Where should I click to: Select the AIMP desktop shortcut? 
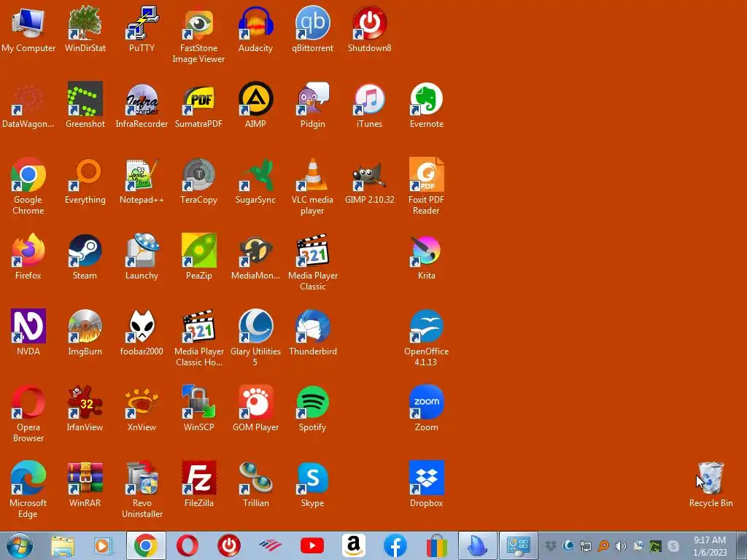(256, 98)
